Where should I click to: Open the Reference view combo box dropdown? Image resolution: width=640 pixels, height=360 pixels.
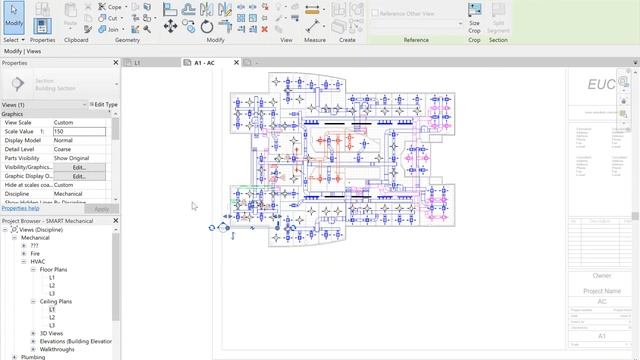[x=460, y=24]
